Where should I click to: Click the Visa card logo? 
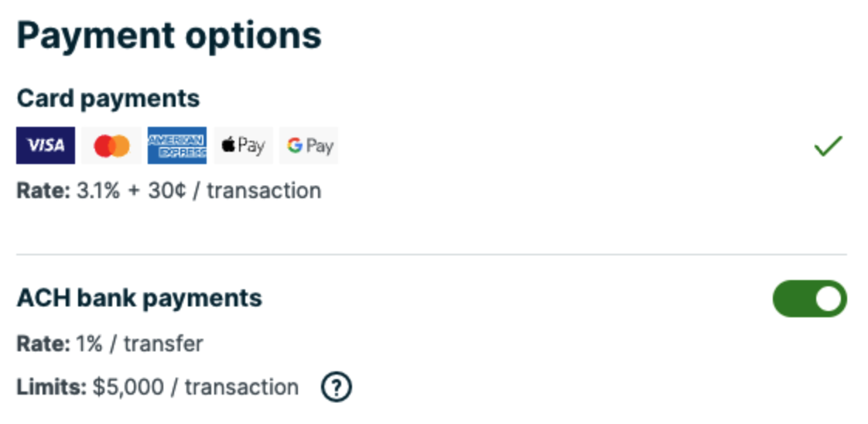pos(46,145)
